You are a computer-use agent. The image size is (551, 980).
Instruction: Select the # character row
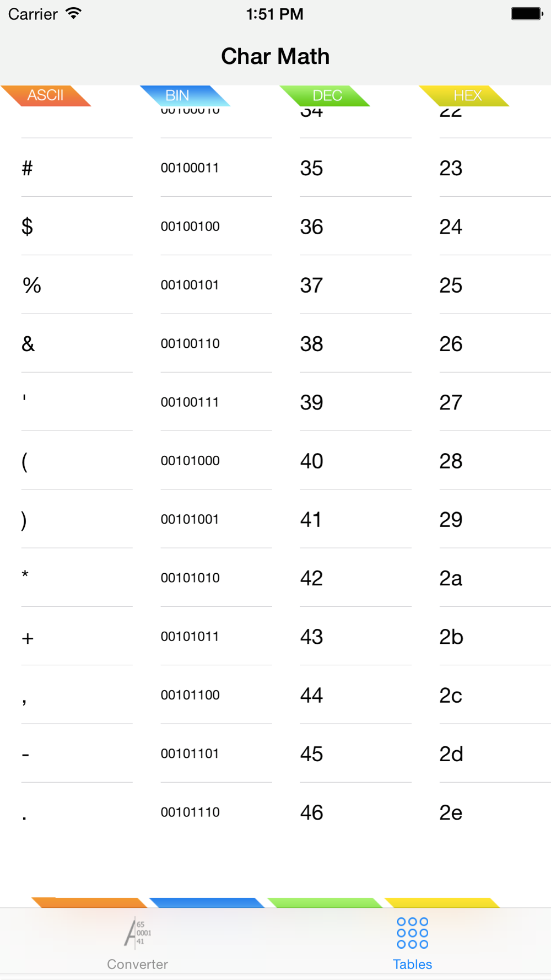click(275, 168)
